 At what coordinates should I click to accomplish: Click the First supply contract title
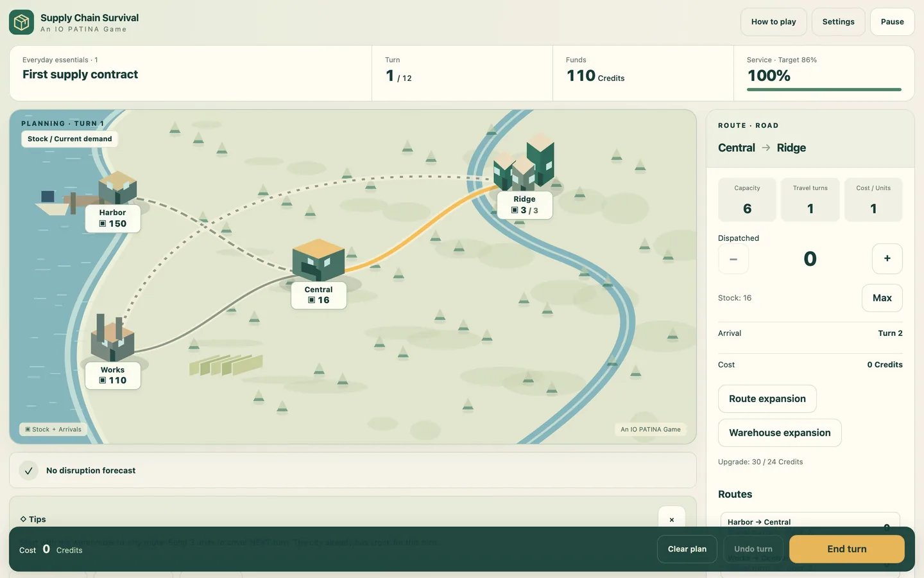point(80,74)
